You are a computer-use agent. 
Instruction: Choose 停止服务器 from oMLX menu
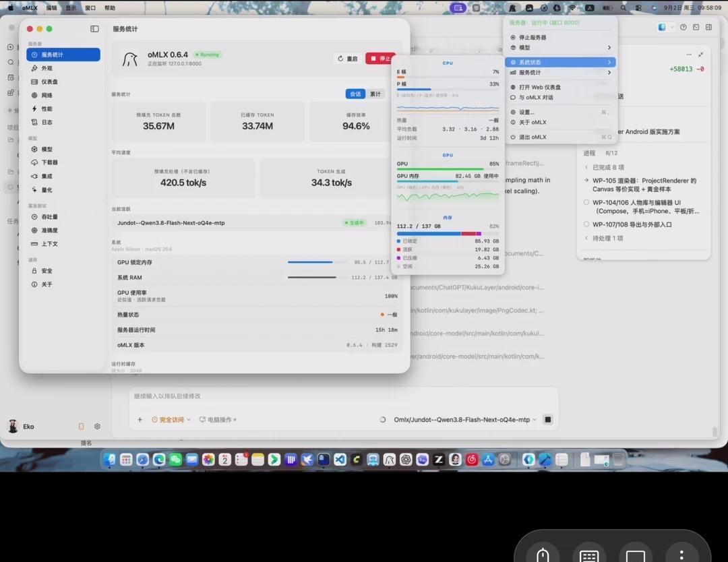click(x=560, y=37)
